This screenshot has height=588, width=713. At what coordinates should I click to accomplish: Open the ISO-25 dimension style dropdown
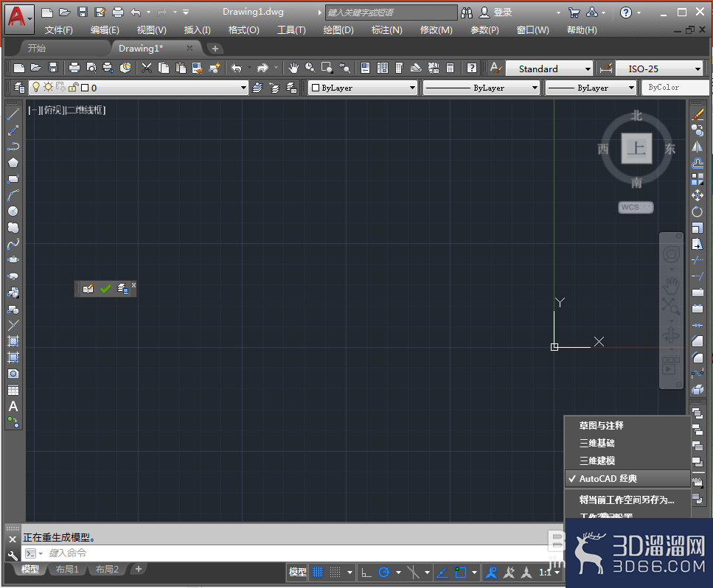698,69
